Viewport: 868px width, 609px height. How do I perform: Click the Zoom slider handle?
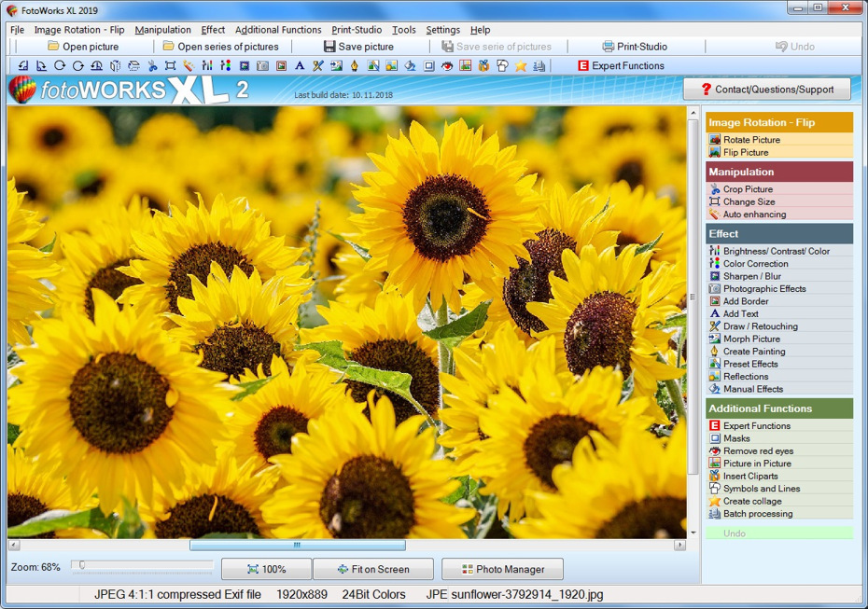(x=82, y=565)
